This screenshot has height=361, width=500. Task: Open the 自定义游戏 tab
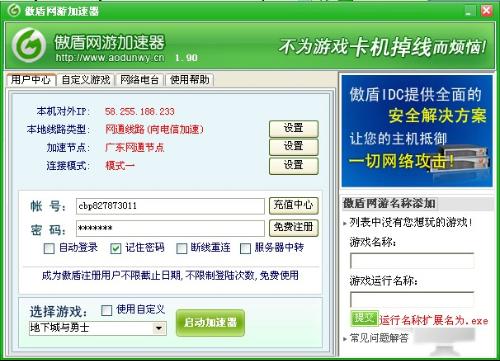86,80
